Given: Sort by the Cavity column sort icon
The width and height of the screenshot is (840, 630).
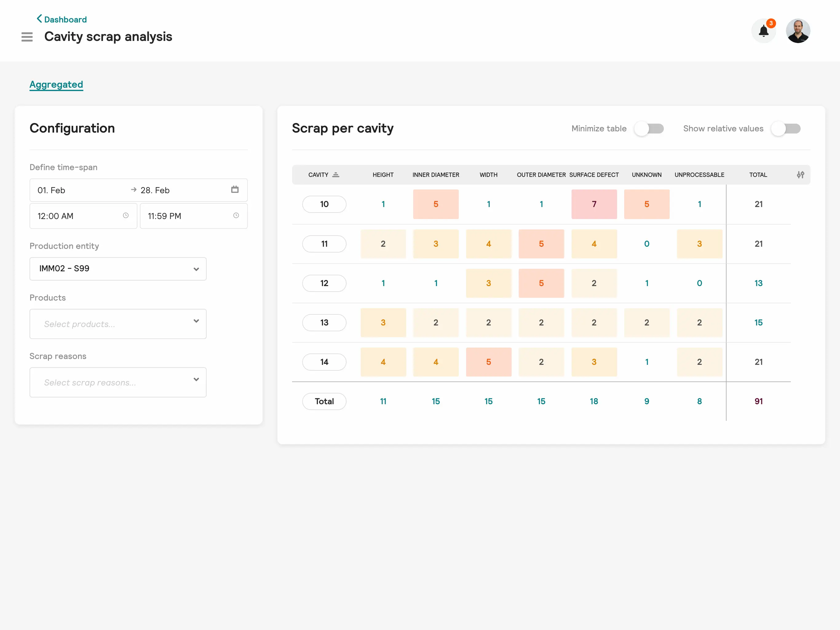Looking at the screenshot, I should click(x=336, y=175).
